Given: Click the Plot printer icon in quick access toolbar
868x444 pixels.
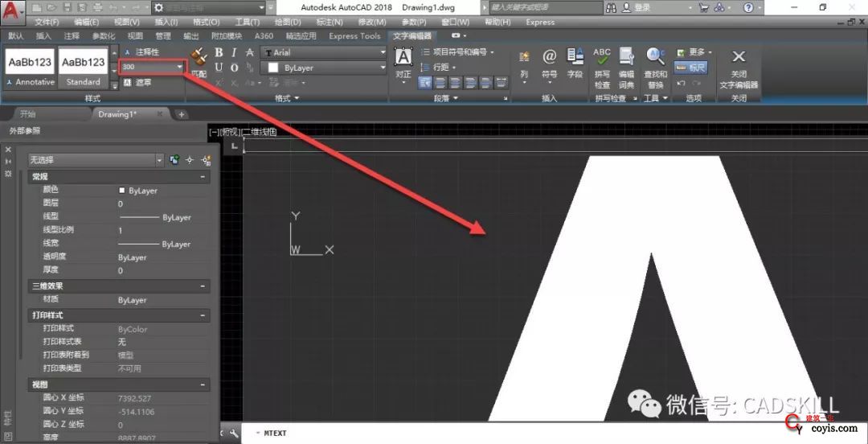Looking at the screenshot, I should click(x=97, y=8).
